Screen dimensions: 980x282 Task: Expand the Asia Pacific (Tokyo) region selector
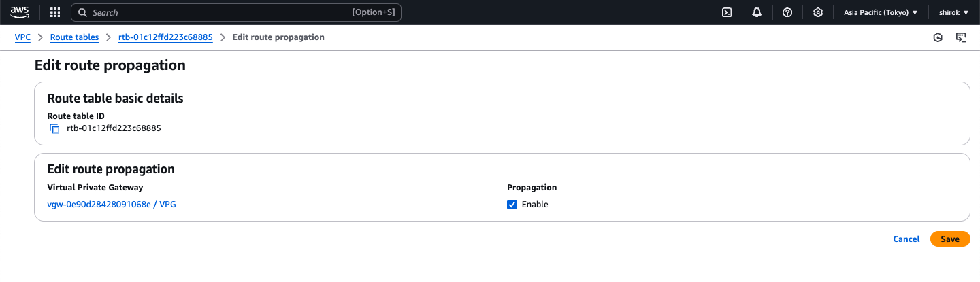tap(881, 12)
